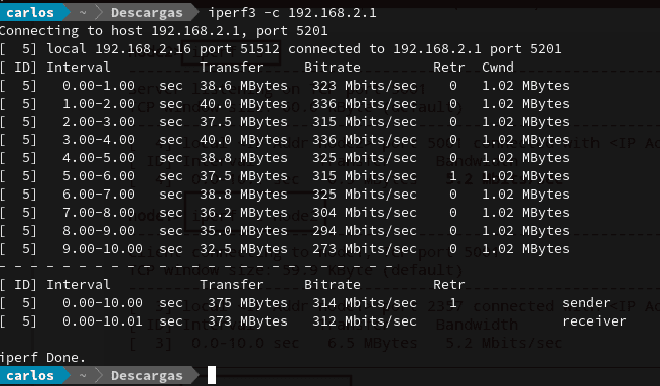Click the first "Bitrate" column header
Screen dimensions: 660x386
(333, 67)
